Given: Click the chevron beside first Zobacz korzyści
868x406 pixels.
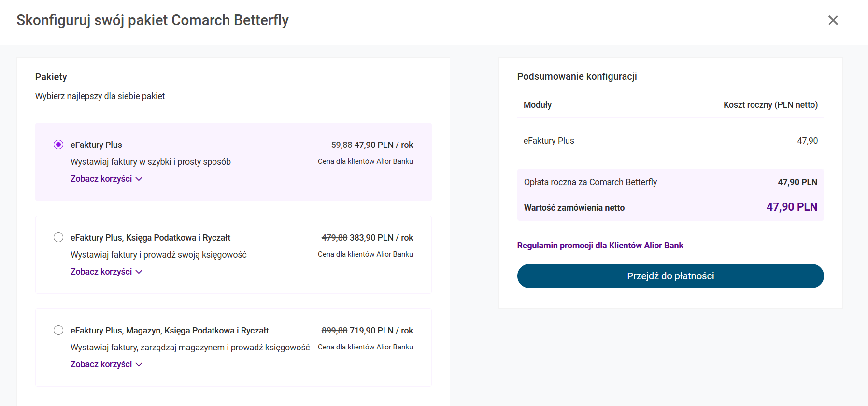Looking at the screenshot, I should coord(139,179).
